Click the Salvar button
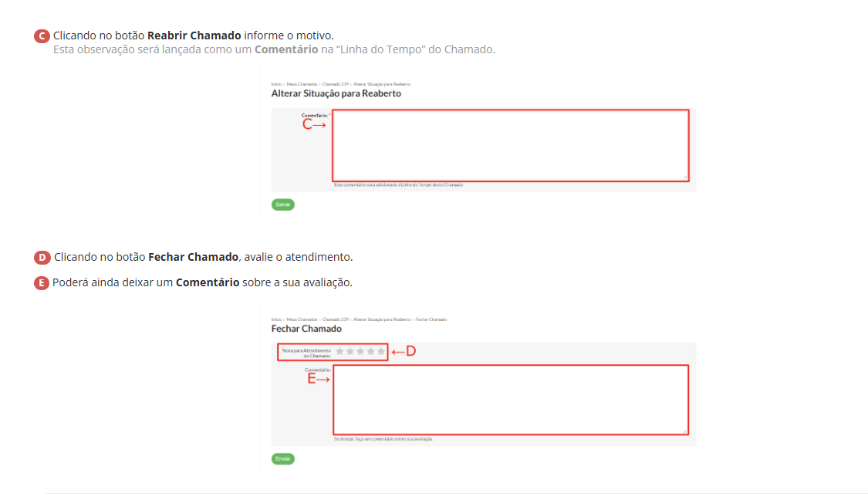Image resolution: width=868 pixels, height=500 pixels. [283, 204]
